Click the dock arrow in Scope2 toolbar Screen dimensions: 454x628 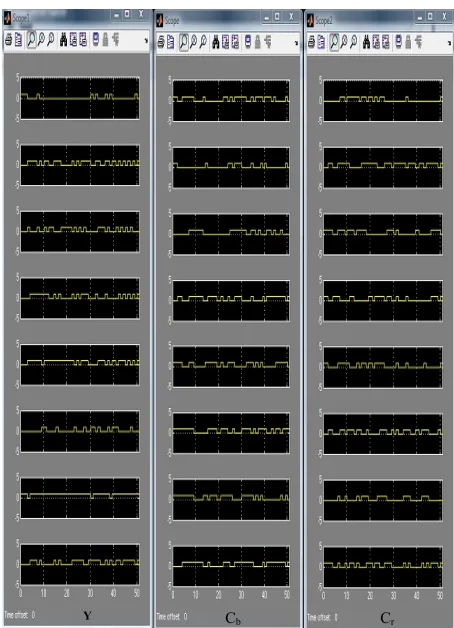(449, 43)
